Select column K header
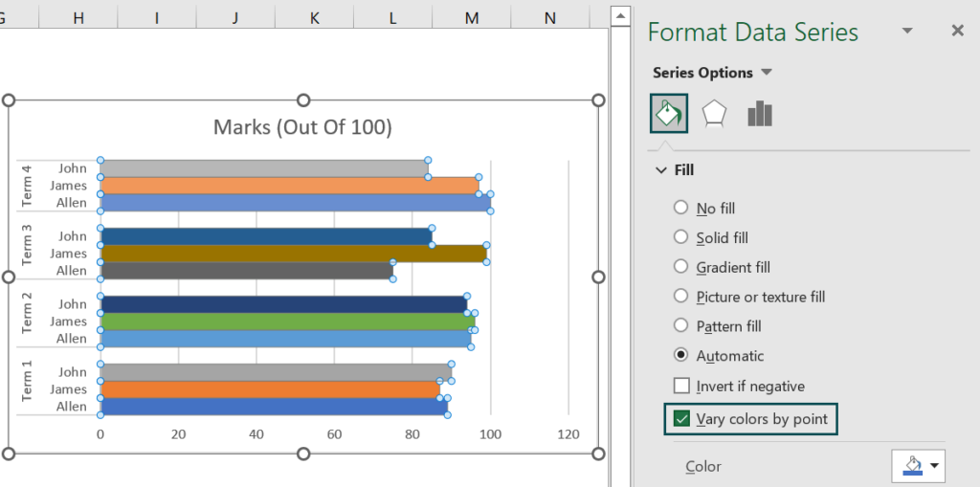Screen dimensions: 980x487 point(314,18)
